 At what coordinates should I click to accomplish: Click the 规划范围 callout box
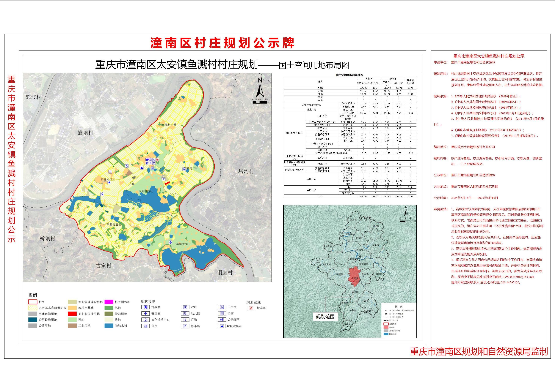point(325,316)
